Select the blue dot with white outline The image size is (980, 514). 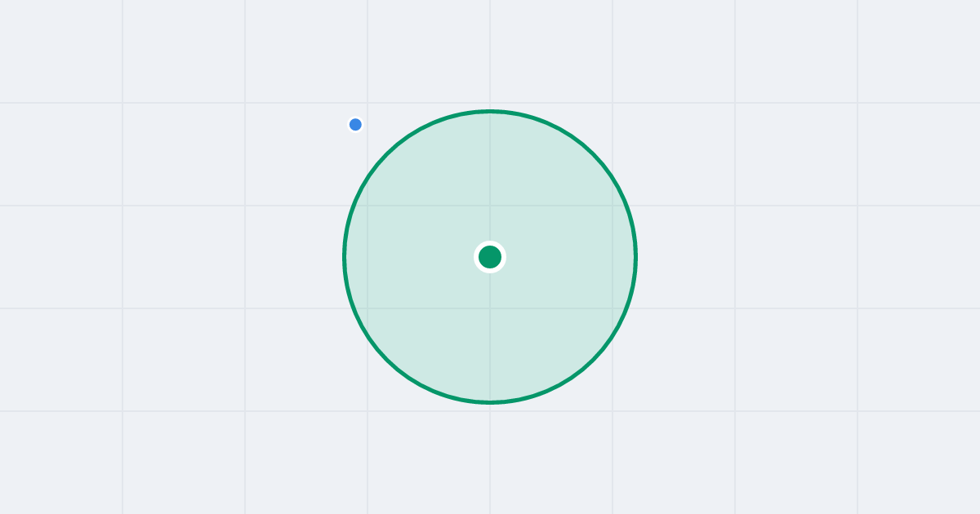(355, 125)
